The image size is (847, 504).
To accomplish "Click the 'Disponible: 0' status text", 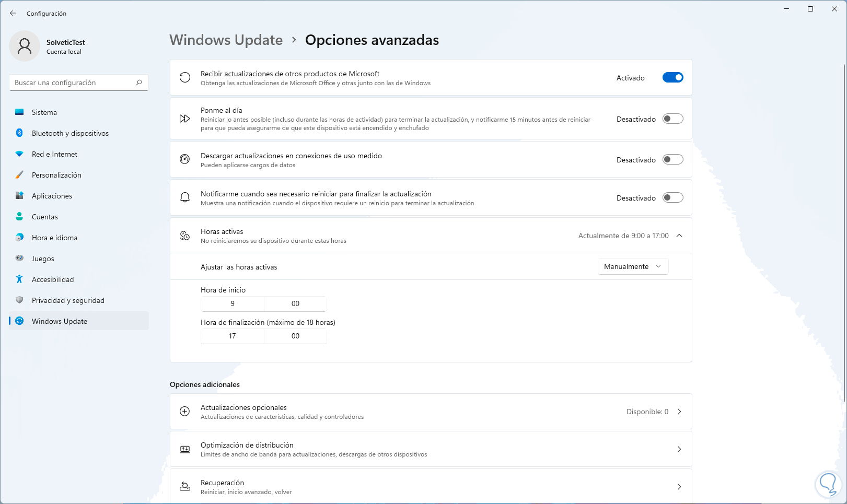I will pos(647,412).
